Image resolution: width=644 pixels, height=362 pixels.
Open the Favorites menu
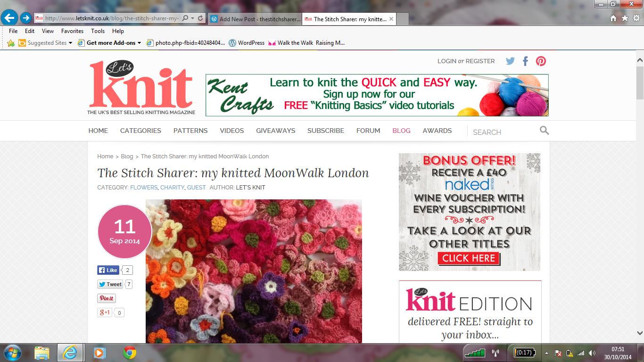click(72, 31)
